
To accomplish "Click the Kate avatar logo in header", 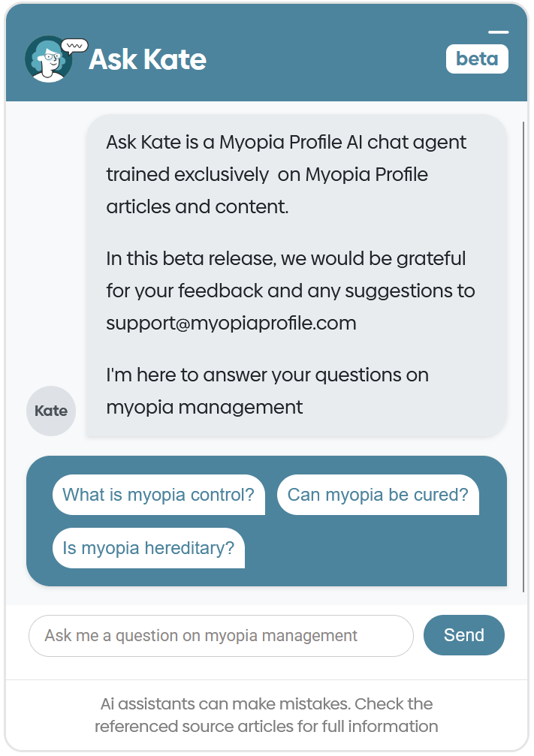I will pyautogui.click(x=50, y=59).
